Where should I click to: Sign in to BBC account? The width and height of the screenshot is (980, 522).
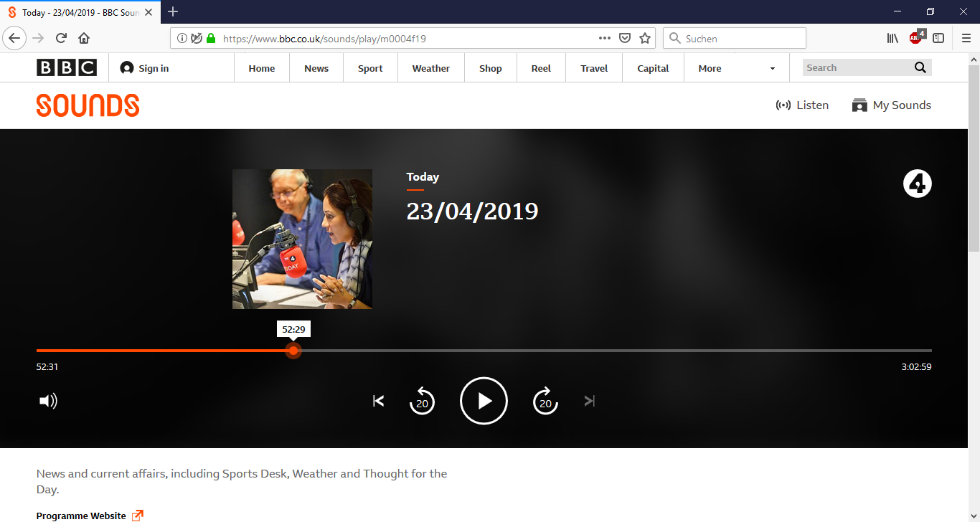click(145, 68)
